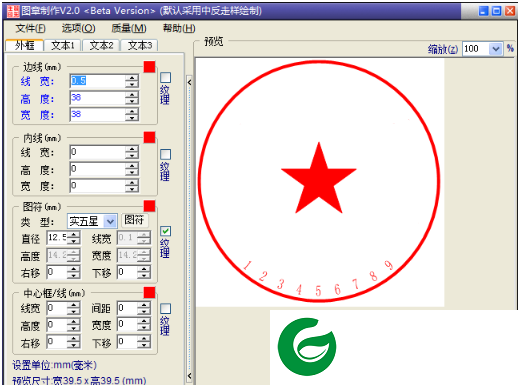Viewport: 520px width, 385px height.
Task: Enable 纹理 checkbox for 内线
Action: click(165, 154)
